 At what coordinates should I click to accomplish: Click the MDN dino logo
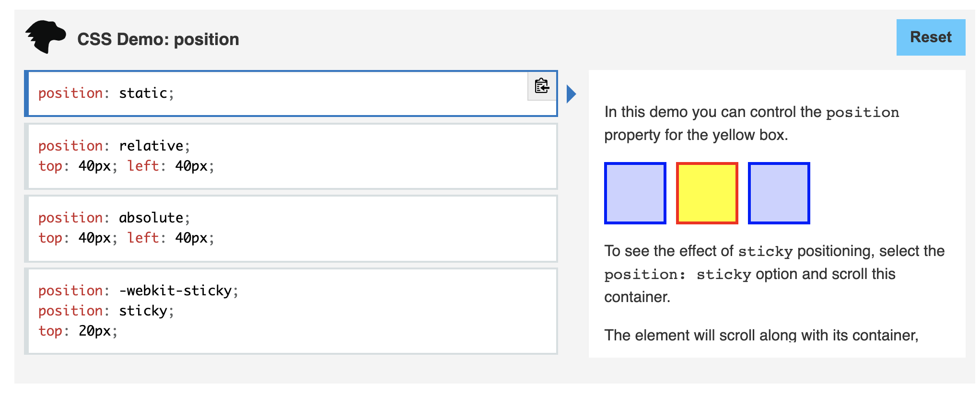click(x=47, y=36)
